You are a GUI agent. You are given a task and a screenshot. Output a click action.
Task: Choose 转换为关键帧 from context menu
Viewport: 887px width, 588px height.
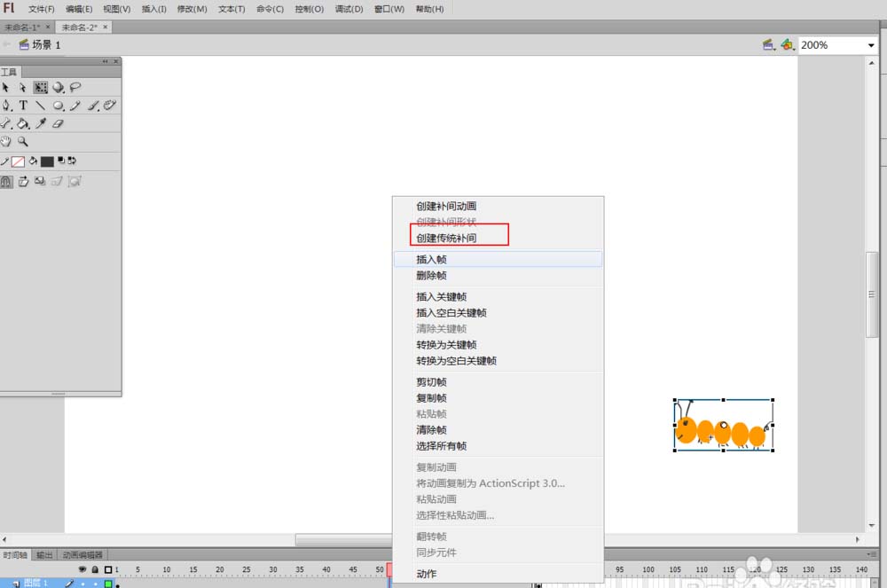(498, 345)
